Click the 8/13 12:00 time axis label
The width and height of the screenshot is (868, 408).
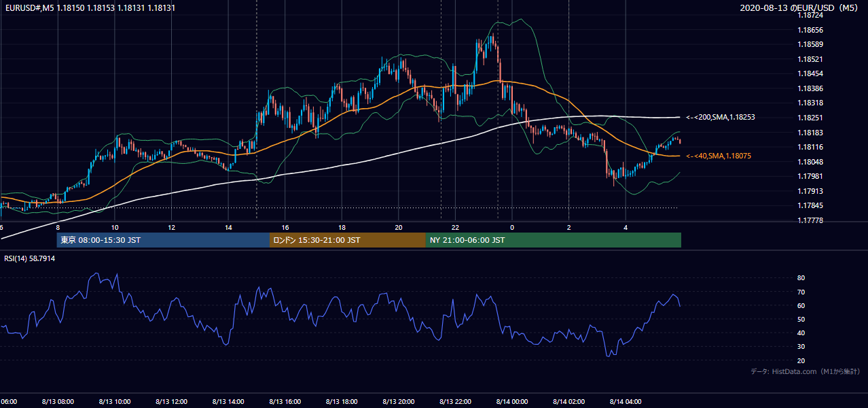coord(171,401)
